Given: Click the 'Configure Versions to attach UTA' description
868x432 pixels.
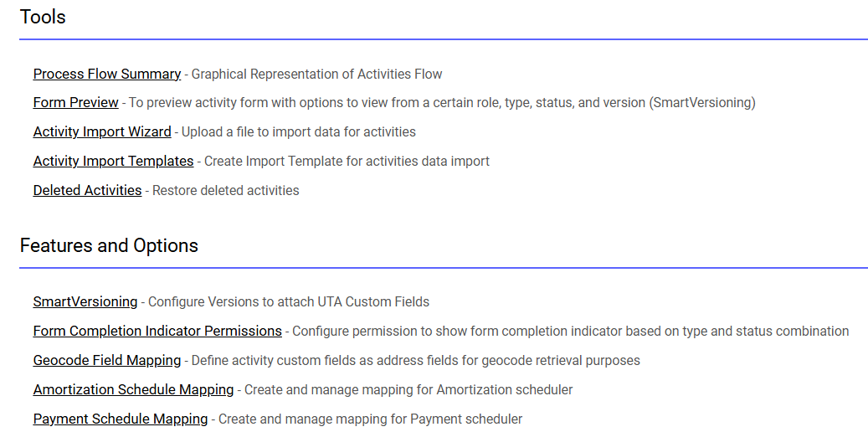Looking at the screenshot, I should click(289, 302).
